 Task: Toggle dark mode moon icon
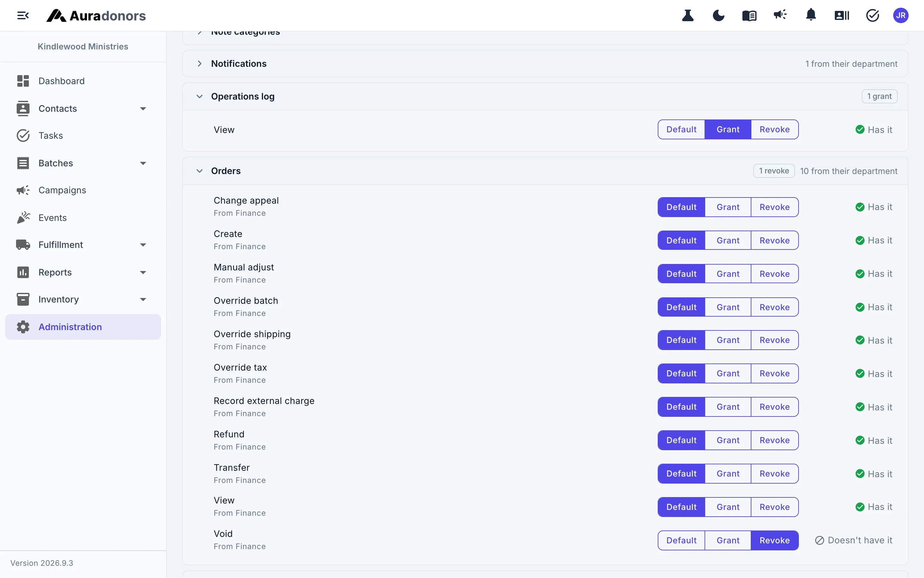click(719, 16)
